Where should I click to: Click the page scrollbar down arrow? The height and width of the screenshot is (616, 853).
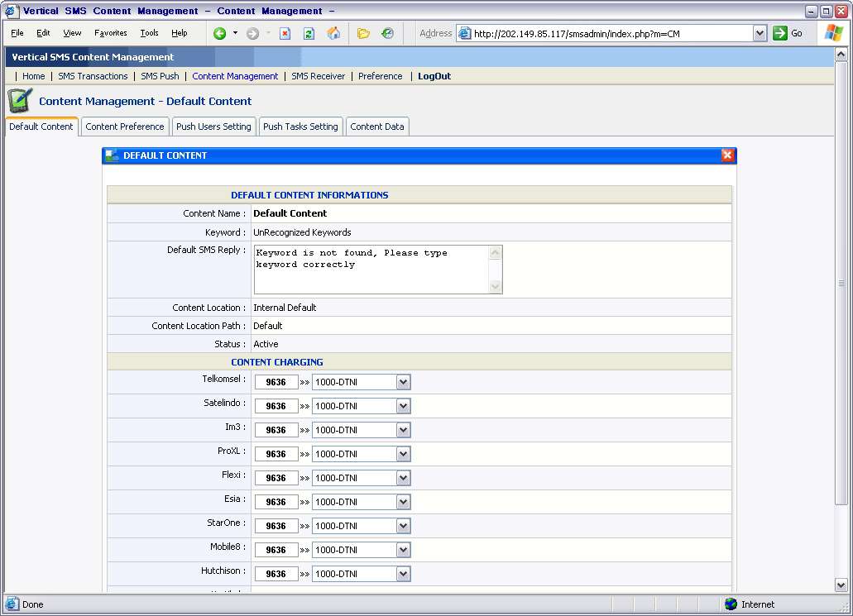842,585
